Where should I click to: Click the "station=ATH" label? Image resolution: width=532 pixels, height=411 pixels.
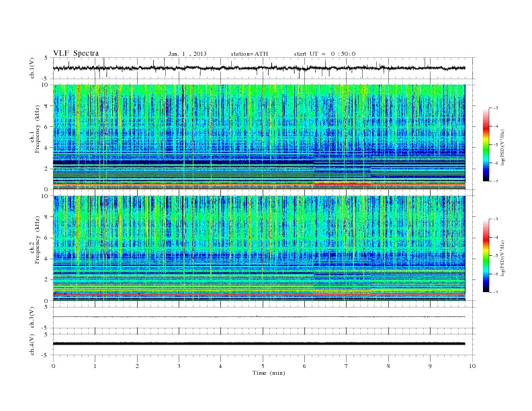tap(249, 54)
